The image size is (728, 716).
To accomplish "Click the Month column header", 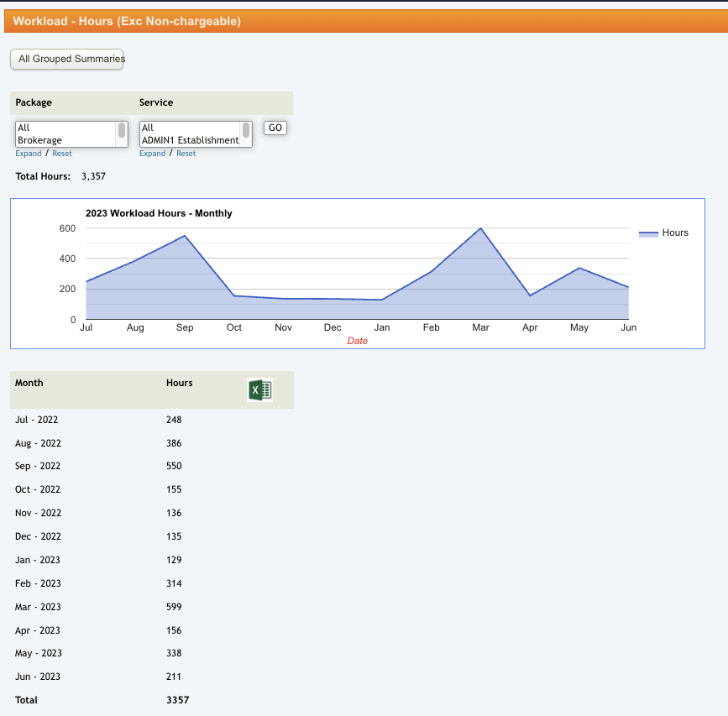I will tap(29, 383).
